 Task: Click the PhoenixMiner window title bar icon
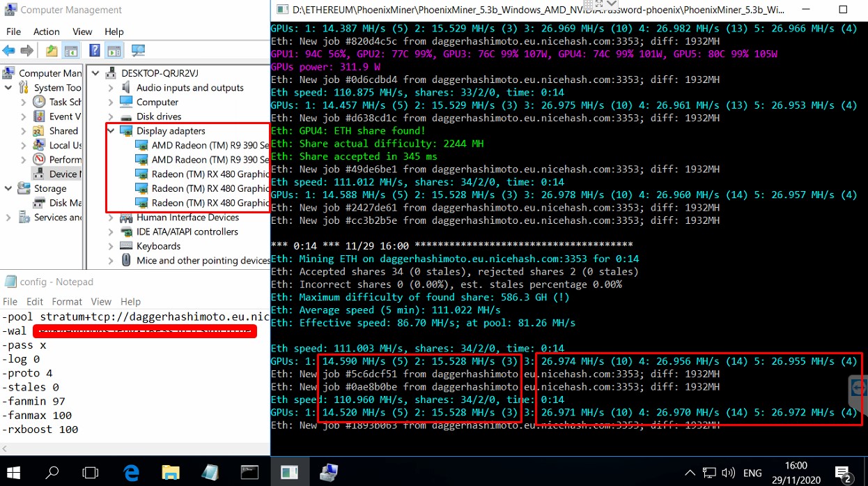click(282, 10)
